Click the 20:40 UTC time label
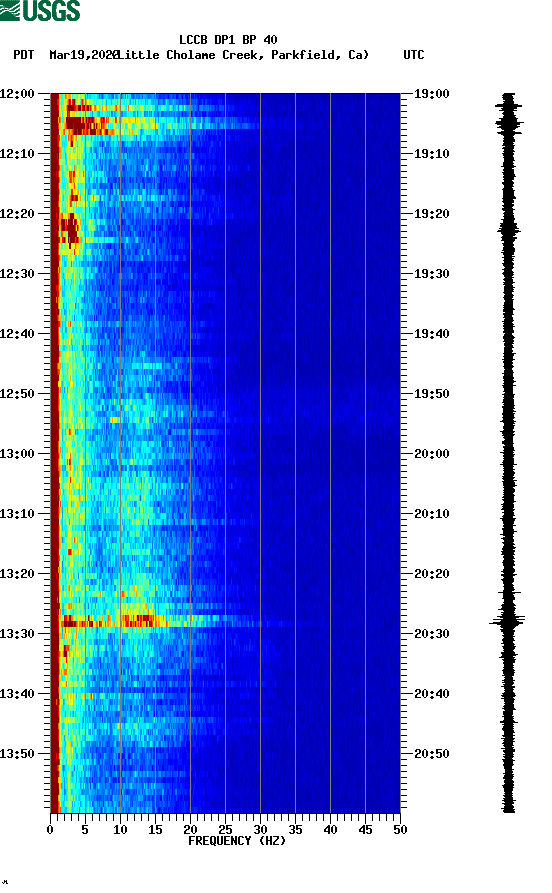The image size is (552, 893). [431, 693]
